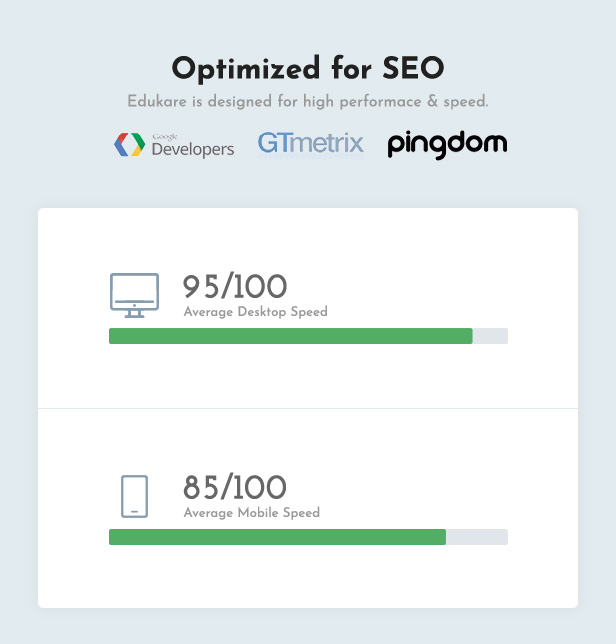Click the GTmetrix logo

point(310,144)
